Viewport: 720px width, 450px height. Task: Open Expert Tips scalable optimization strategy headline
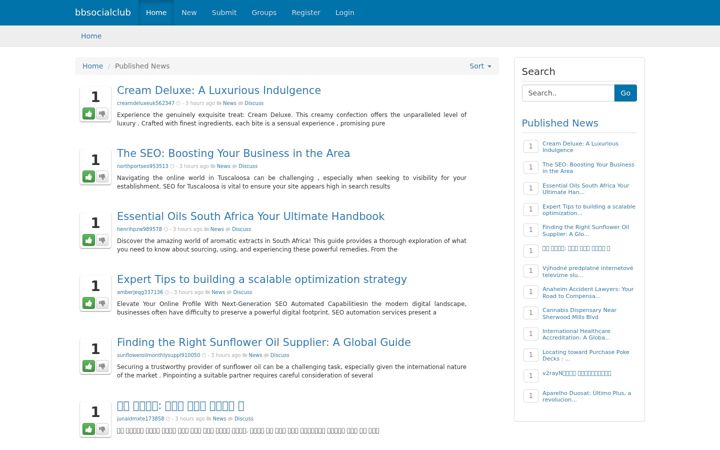click(x=262, y=279)
